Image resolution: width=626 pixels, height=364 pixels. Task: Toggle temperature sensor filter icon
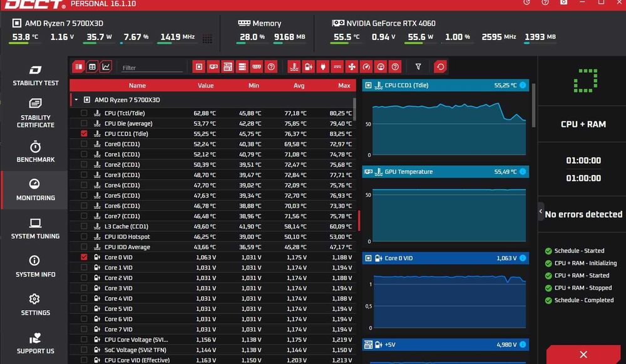294,67
